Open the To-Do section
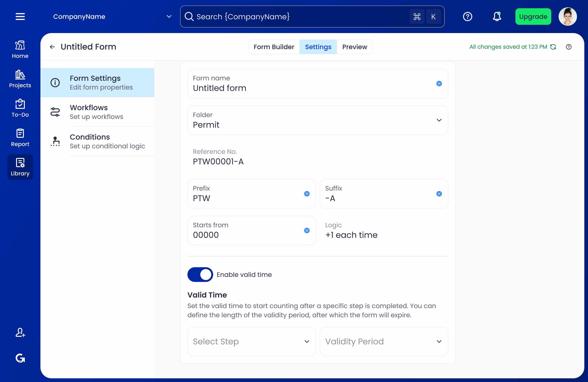The width and height of the screenshot is (588, 382). 20,108
